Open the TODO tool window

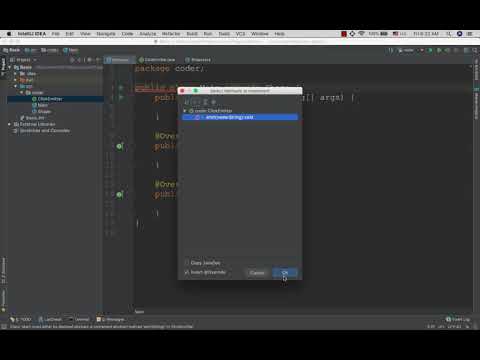(21, 319)
